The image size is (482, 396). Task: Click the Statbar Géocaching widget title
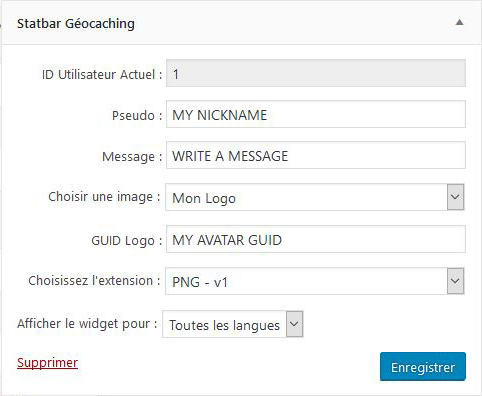[x=76, y=24]
